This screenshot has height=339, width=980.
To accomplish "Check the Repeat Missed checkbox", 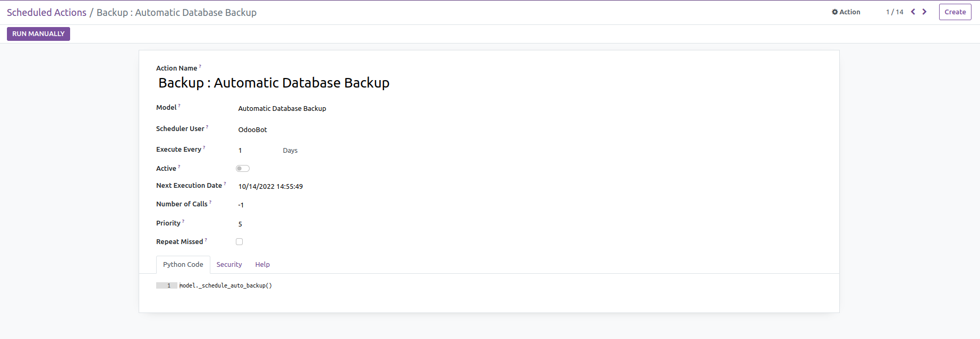I will point(240,242).
